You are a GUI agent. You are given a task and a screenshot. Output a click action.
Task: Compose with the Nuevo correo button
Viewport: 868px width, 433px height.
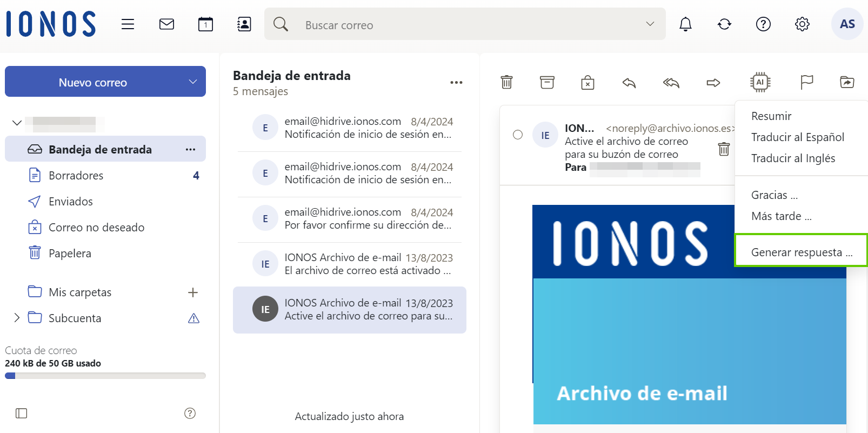coord(93,82)
